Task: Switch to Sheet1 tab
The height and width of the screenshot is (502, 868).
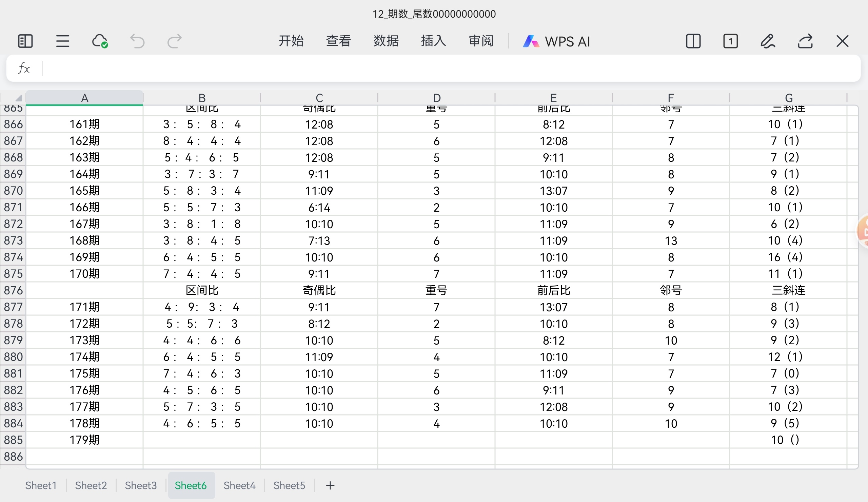Action: click(x=41, y=485)
